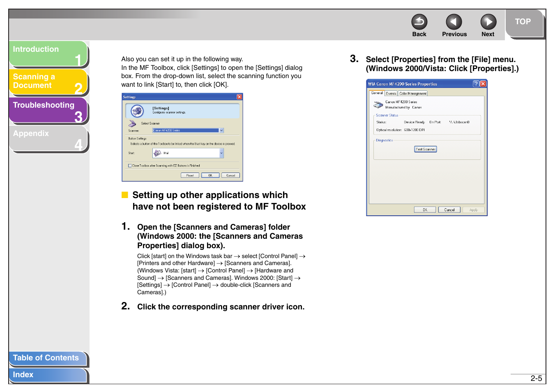
Task: Click the '\\.\Usbscan0' port value
Action: tap(459, 122)
